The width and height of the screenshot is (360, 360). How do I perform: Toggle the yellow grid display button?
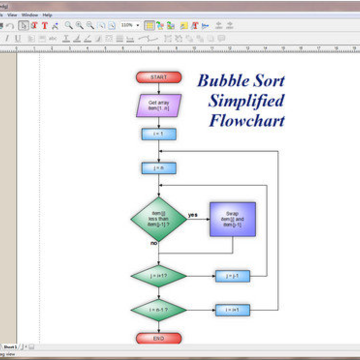[149, 25]
